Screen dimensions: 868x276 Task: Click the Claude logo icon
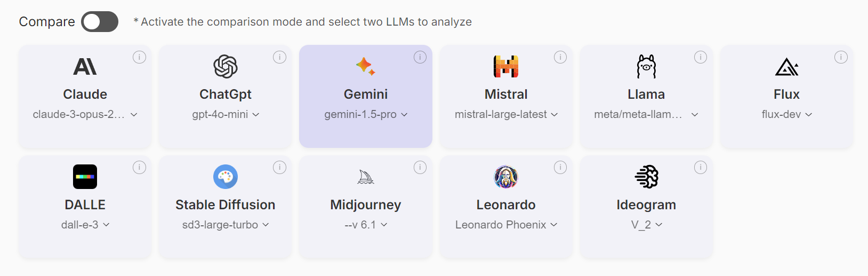tap(85, 67)
